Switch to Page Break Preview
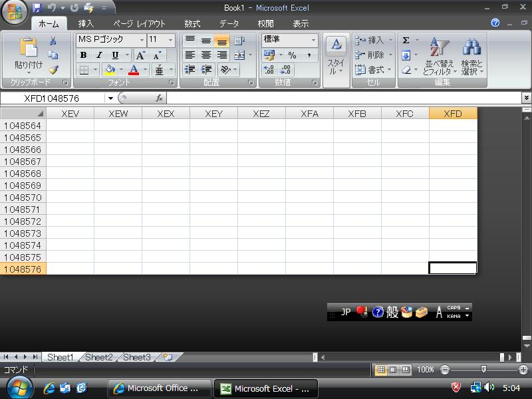Screen dimensions: 532x399 click(x=406, y=370)
